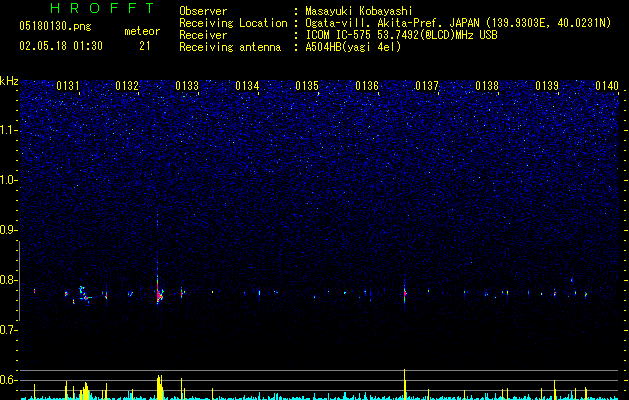Click the 0138 time marker
The width and height of the screenshot is (629, 400).
pos(487,86)
